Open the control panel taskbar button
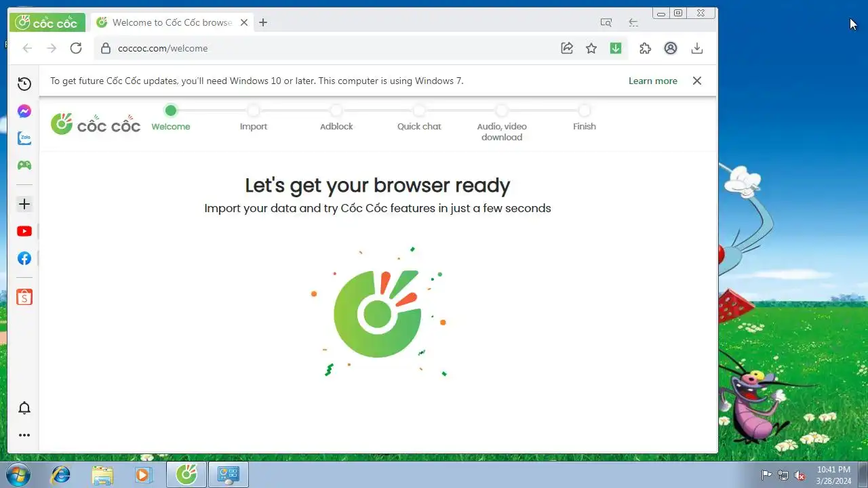The height and width of the screenshot is (488, 868). click(x=229, y=474)
